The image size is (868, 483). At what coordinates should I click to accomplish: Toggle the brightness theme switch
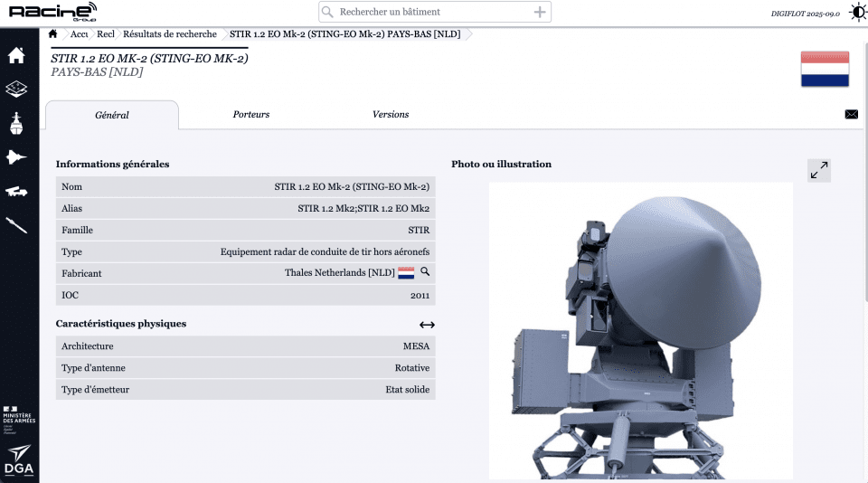[x=856, y=13]
